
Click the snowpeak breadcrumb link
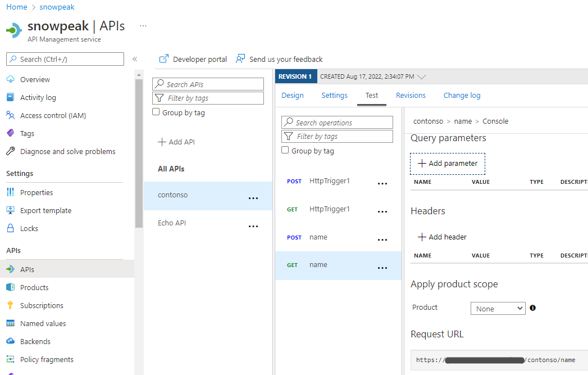pos(57,7)
